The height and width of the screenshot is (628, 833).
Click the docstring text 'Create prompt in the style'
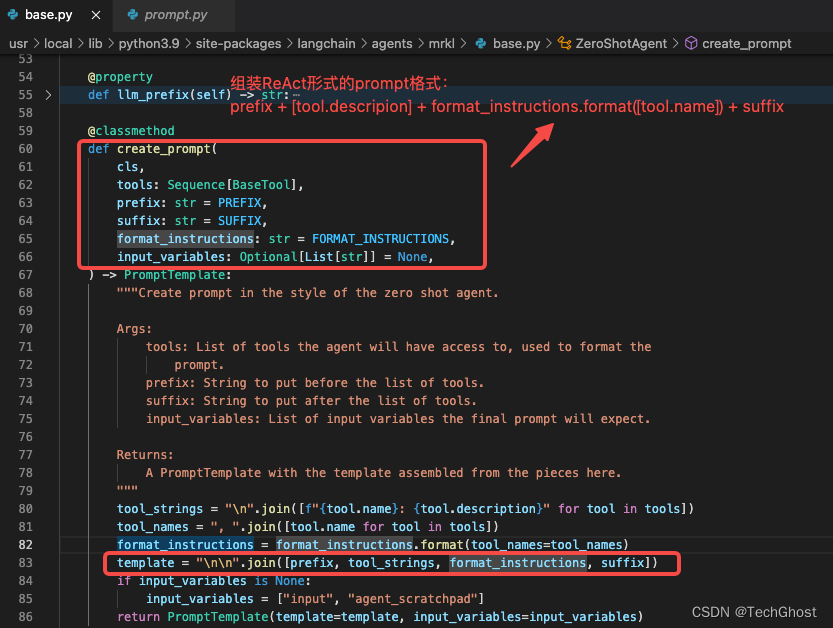(232, 293)
